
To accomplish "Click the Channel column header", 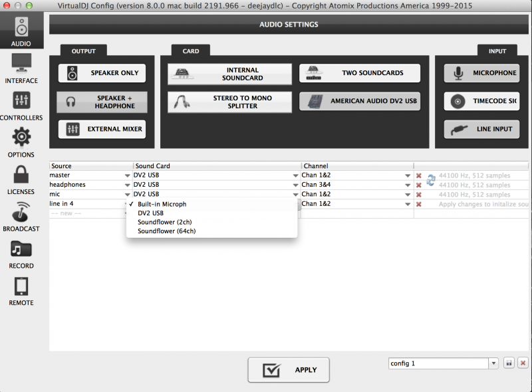I will tap(357, 166).
